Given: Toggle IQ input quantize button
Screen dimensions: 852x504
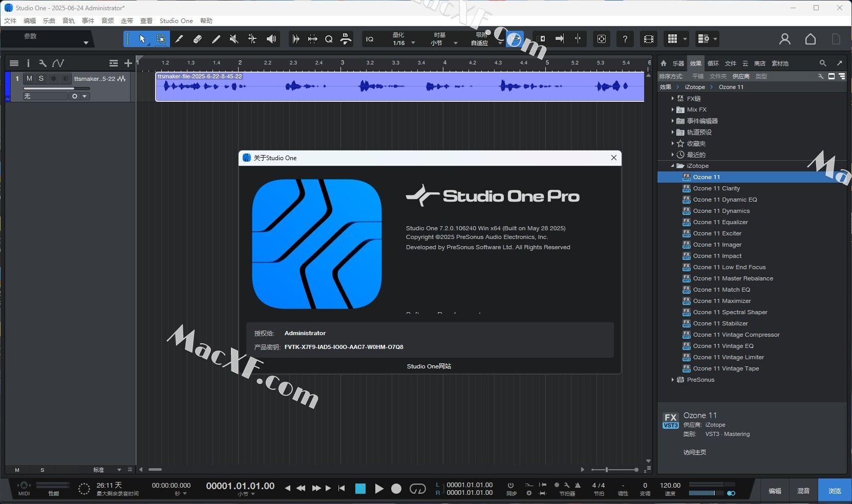Looking at the screenshot, I should click(370, 39).
